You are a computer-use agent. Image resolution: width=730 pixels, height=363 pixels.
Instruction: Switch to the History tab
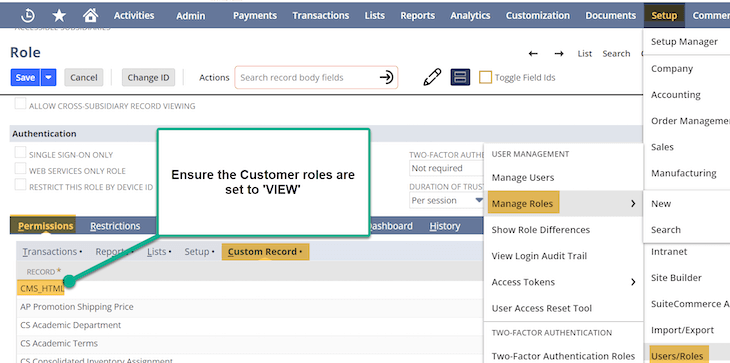[445, 226]
